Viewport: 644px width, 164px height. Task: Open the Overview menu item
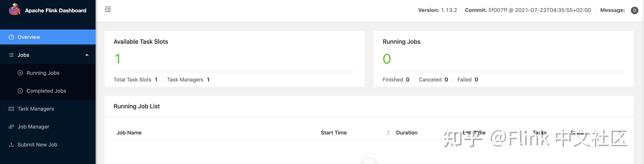pos(29,37)
